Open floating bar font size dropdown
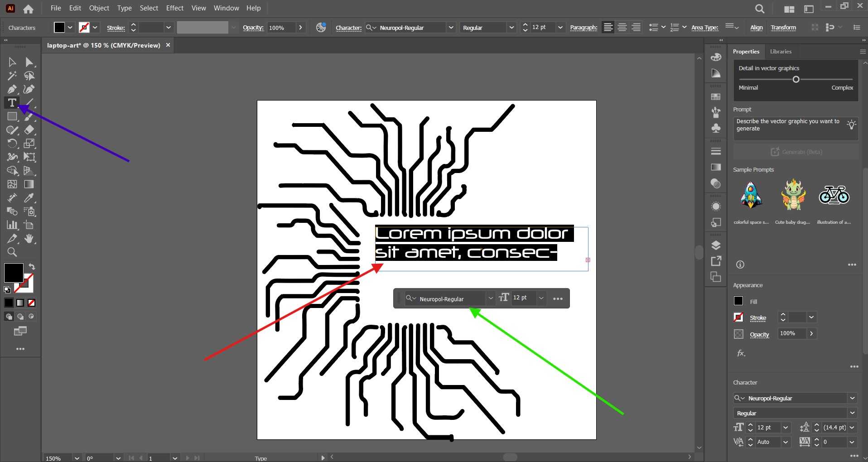This screenshot has height=462, width=868. click(541, 298)
